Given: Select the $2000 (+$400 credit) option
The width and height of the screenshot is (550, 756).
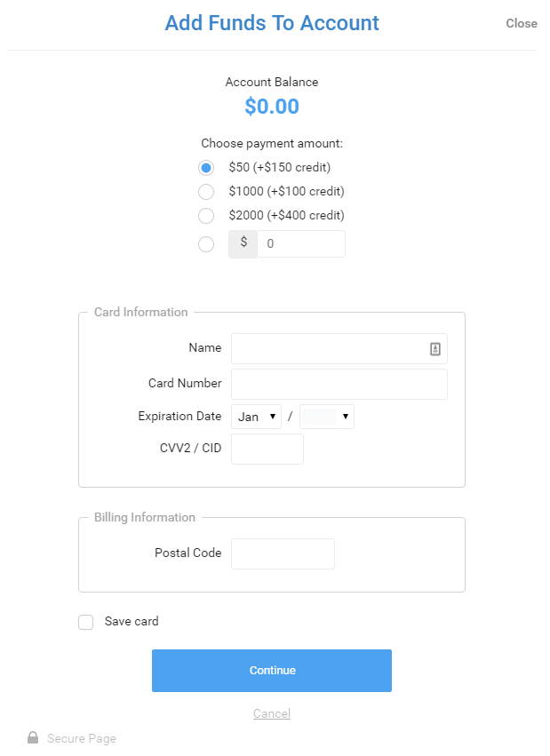Looking at the screenshot, I should click(206, 216).
